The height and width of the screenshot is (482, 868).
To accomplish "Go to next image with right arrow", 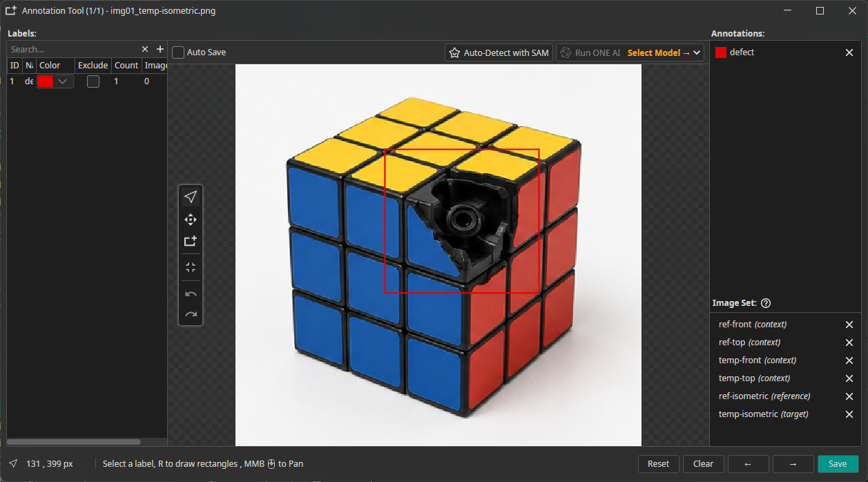I will click(793, 464).
